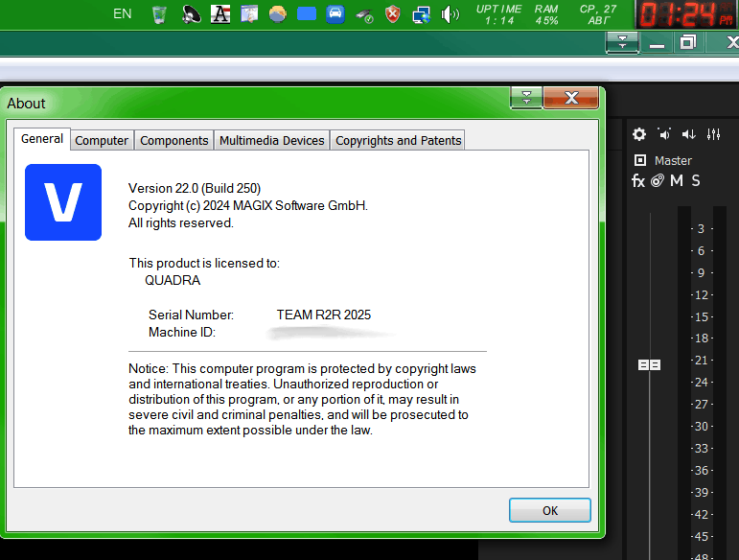The height and width of the screenshot is (560, 739).
Task: Restore down the main VEGAS window
Action: click(x=687, y=42)
